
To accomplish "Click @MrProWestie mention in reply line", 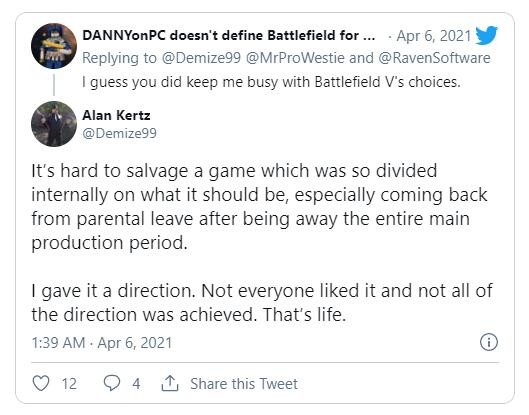I will (x=296, y=58).
